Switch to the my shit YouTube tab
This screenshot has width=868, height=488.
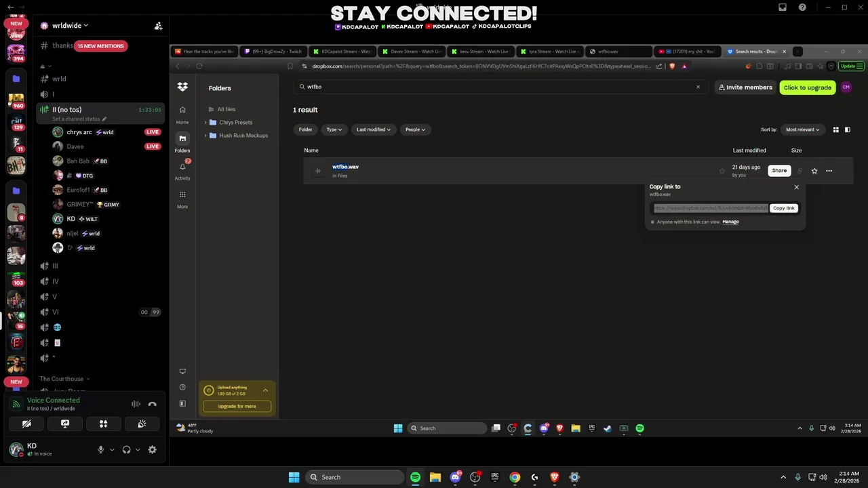(x=688, y=52)
